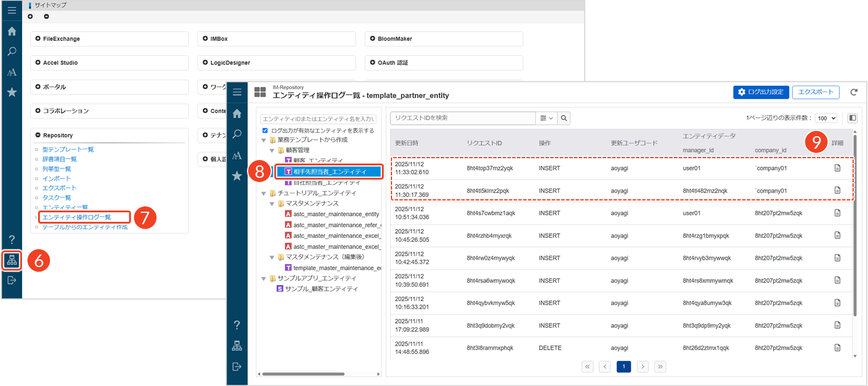868x386 pixels.
Task: Click the home icon in front window sidebar
Action: coord(237,113)
